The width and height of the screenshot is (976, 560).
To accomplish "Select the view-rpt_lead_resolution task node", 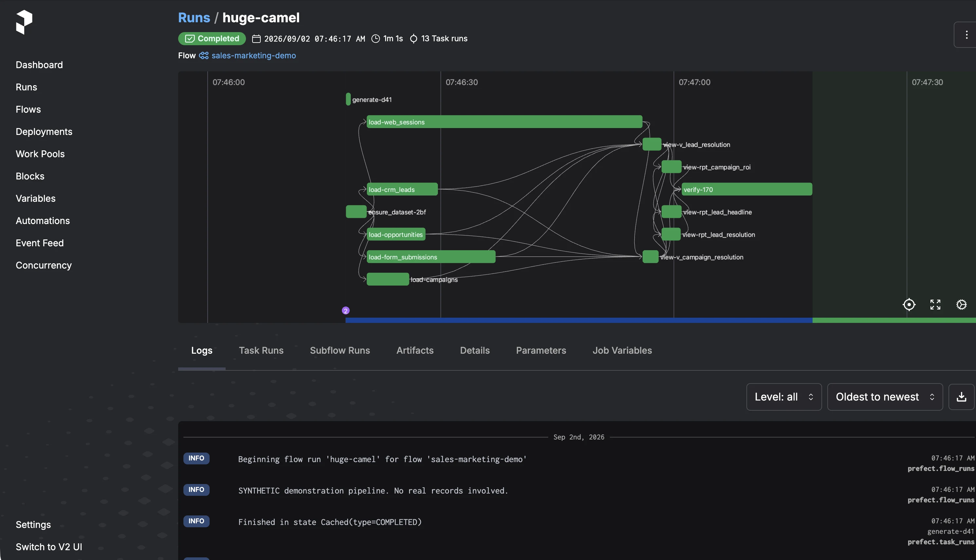I will click(671, 234).
